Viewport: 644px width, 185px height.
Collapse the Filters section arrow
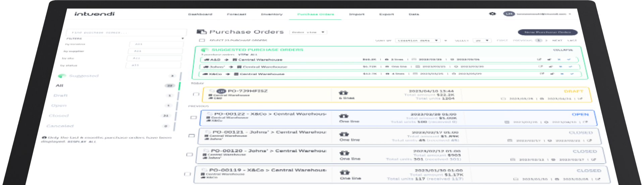(x=183, y=38)
